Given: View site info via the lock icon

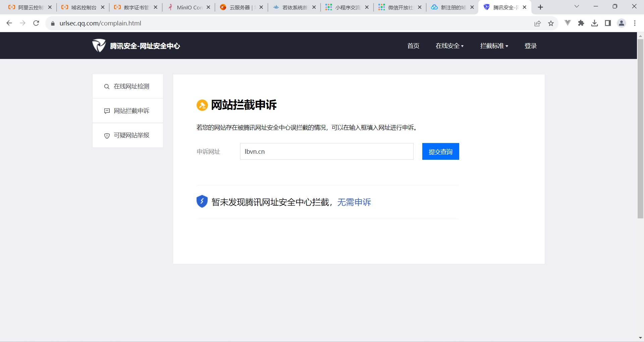Looking at the screenshot, I should click(x=53, y=23).
